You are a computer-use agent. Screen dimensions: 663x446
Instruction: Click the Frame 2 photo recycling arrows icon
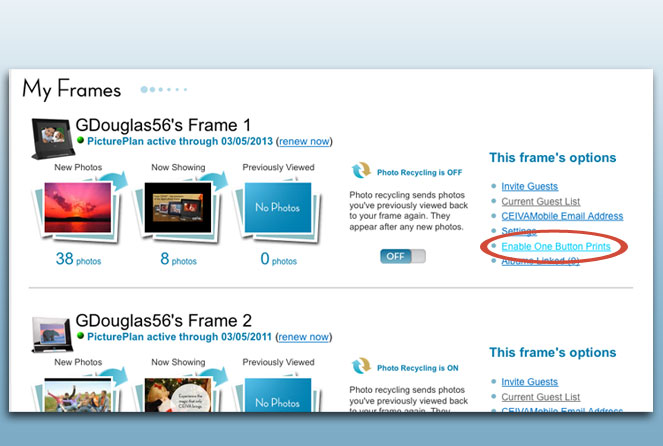362,366
